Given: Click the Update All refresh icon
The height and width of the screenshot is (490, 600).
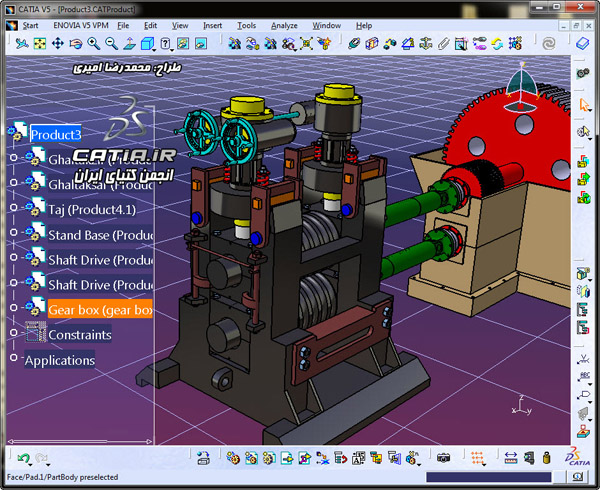Looking at the screenshot, I should (497, 44).
